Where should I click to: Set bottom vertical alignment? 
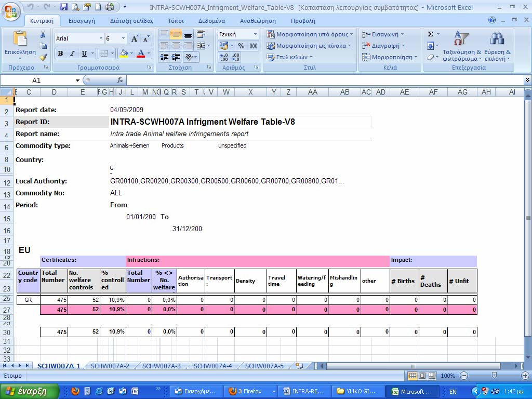tap(188, 34)
